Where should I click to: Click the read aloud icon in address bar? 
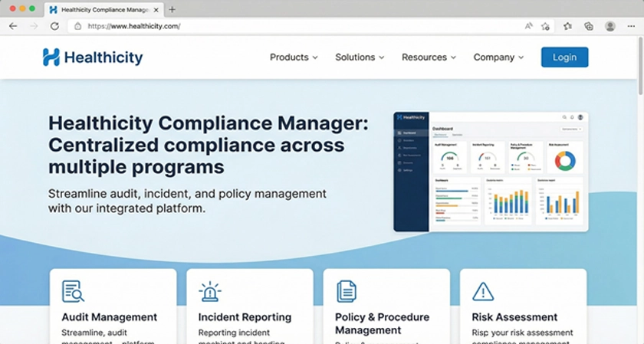point(528,26)
